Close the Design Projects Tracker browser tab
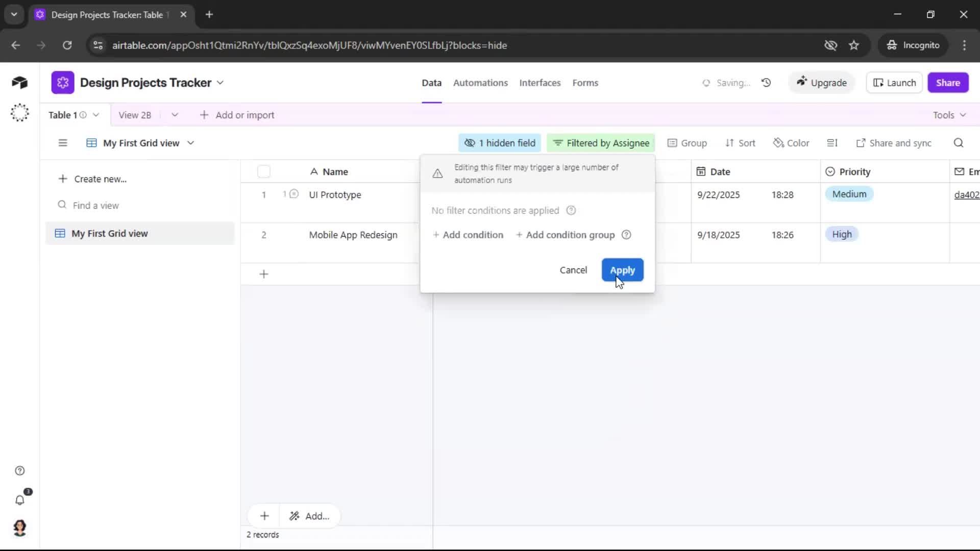The image size is (980, 551). click(183, 15)
